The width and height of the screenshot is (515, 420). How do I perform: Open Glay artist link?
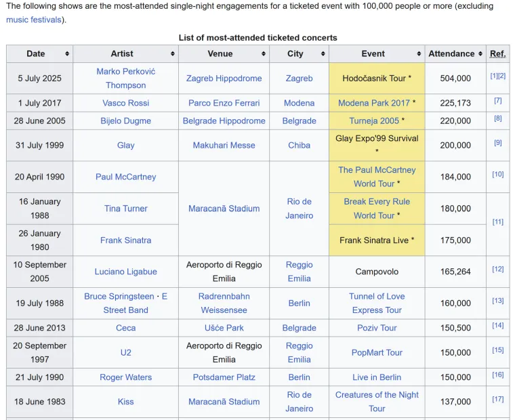click(126, 145)
